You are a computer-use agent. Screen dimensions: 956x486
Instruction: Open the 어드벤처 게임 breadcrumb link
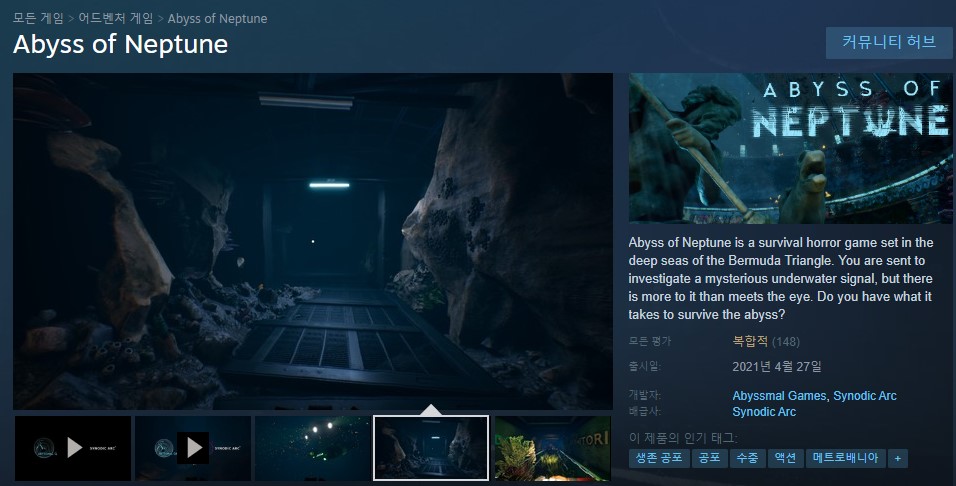tap(116, 18)
